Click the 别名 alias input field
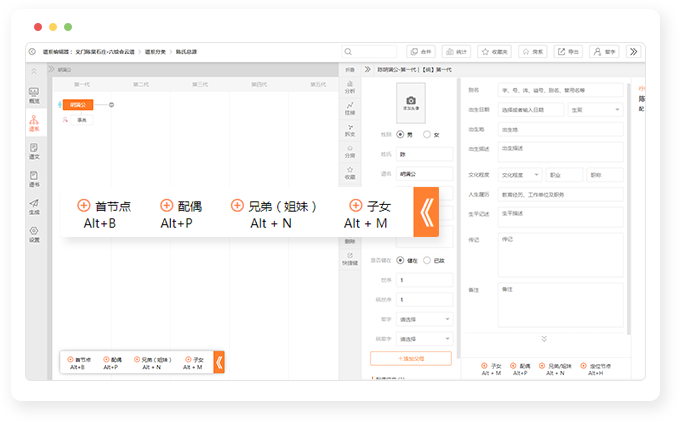679x422 pixels. point(560,91)
